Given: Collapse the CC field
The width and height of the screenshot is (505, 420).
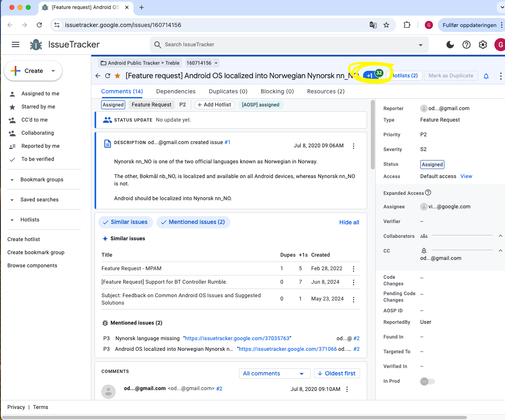Looking at the screenshot, I should point(500,251).
